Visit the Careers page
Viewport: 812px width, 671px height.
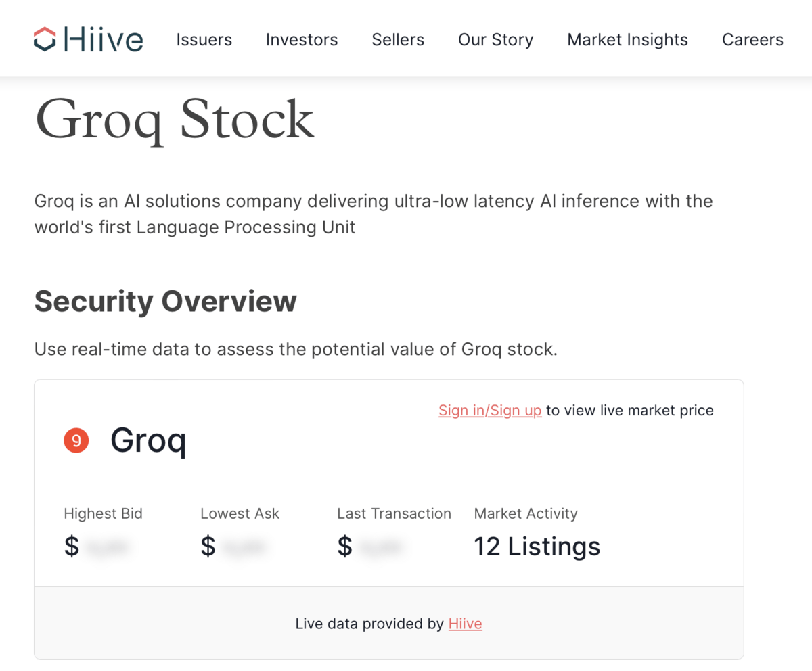coord(752,40)
